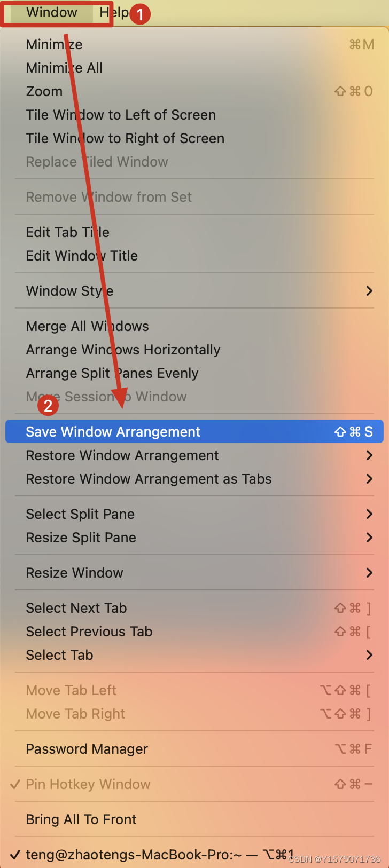
Task: Open the Restore Window Arrangement submenu
Action: pyautogui.click(x=122, y=455)
